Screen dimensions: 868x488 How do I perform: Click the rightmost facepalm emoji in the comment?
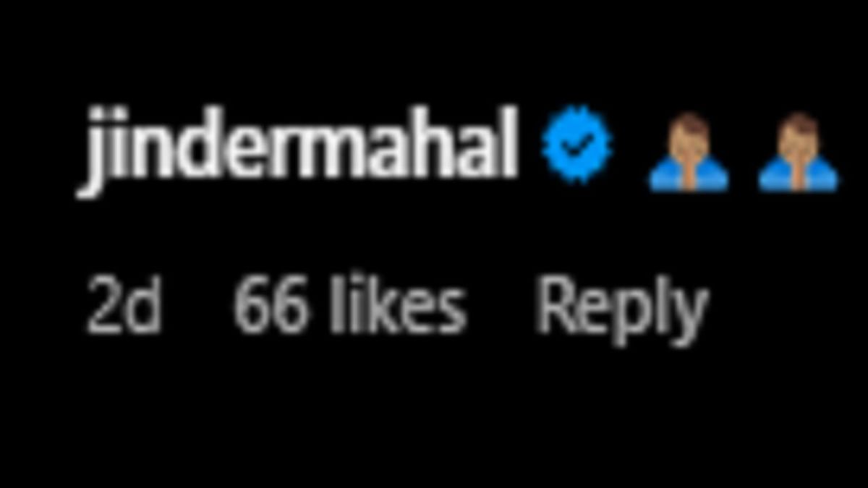pyautogui.click(x=799, y=152)
